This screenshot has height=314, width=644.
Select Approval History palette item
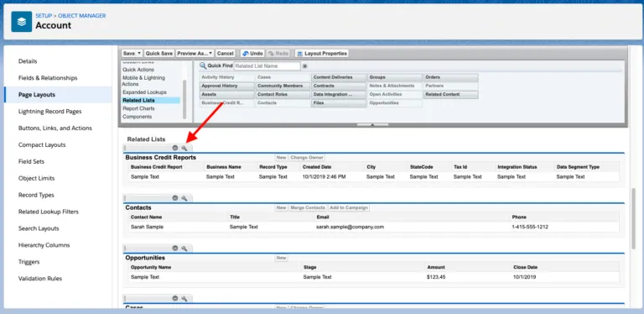click(227, 86)
